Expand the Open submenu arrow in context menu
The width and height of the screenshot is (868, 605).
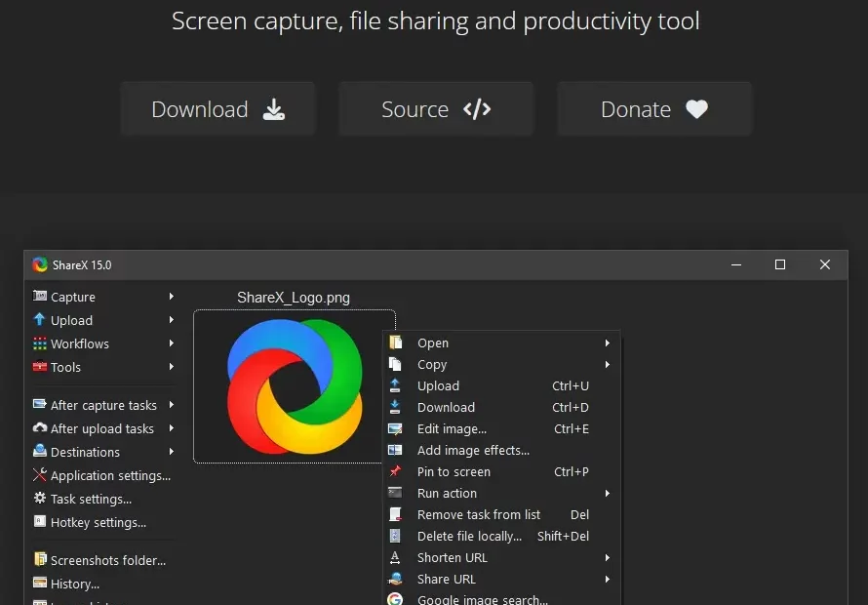click(608, 343)
